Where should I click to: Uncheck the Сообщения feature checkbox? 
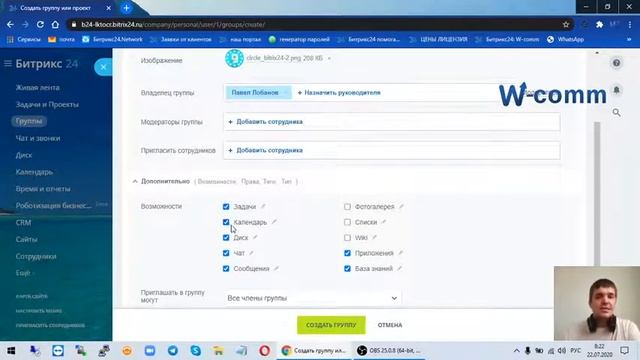tap(226, 269)
